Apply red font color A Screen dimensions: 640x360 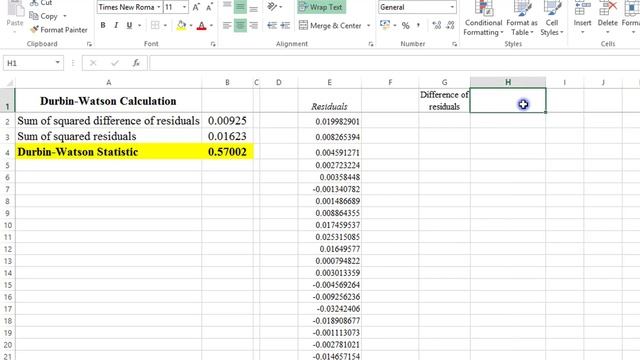coord(201,25)
